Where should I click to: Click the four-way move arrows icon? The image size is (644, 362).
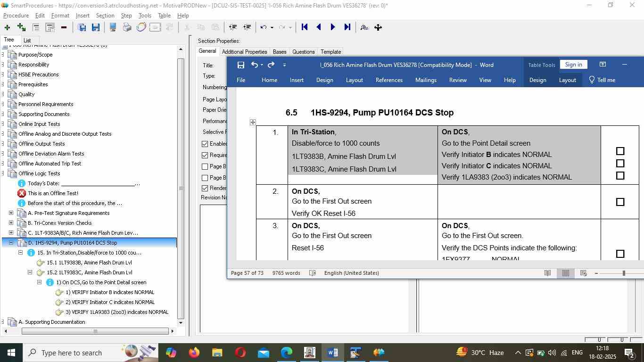point(378,27)
